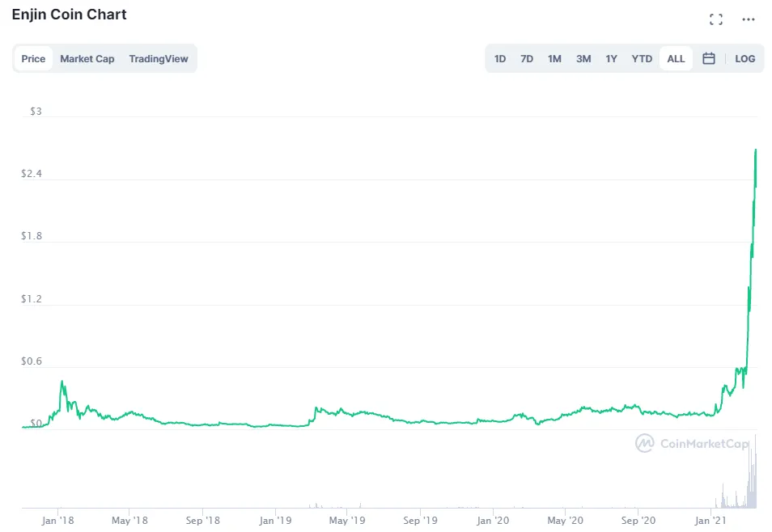772x532 pixels.
Task: Click the May '18 date axis label
Action: pyautogui.click(x=129, y=520)
